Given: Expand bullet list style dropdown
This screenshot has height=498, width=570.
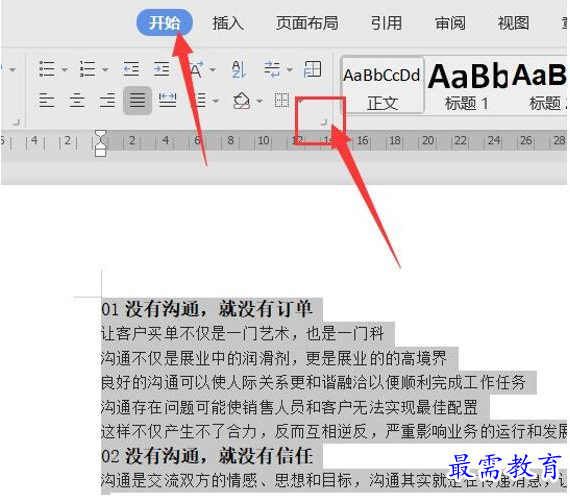Looking at the screenshot, I should coord(65,69).
